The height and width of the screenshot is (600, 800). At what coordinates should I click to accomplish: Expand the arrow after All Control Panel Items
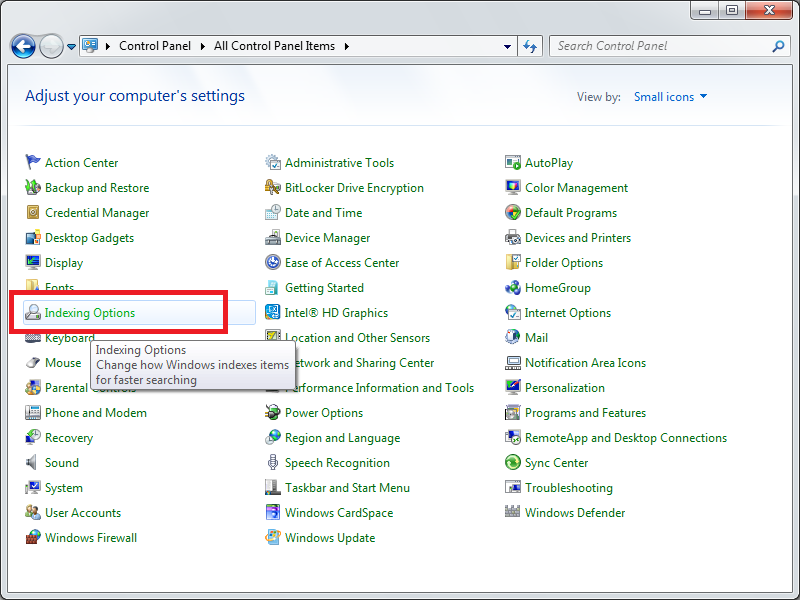347,46
